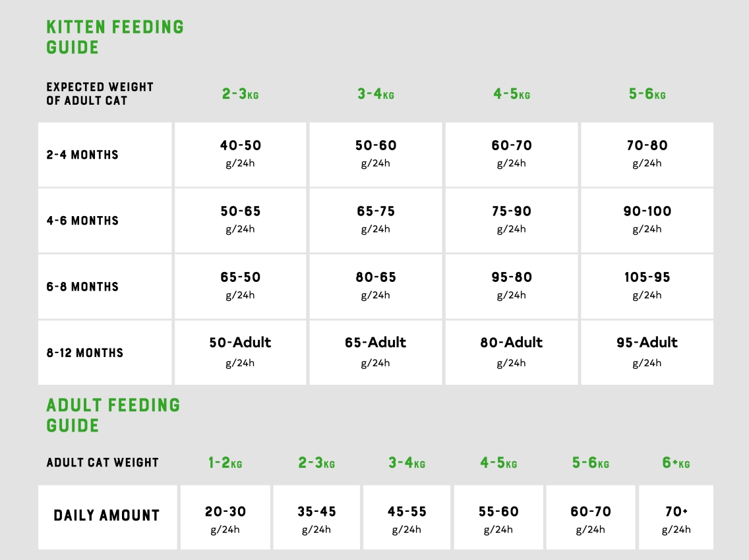The image size is (749, 560).
Task: Select the 4-6 Months row label
Action: (82, 221)
